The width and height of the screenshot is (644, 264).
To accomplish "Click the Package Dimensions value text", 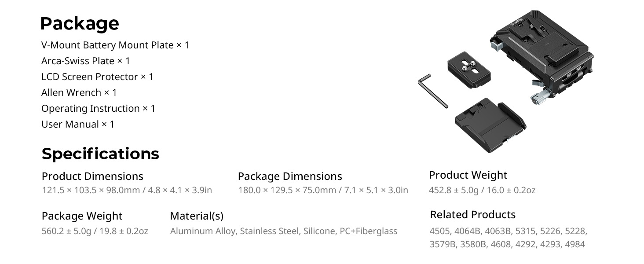I will tap(323, 190).
